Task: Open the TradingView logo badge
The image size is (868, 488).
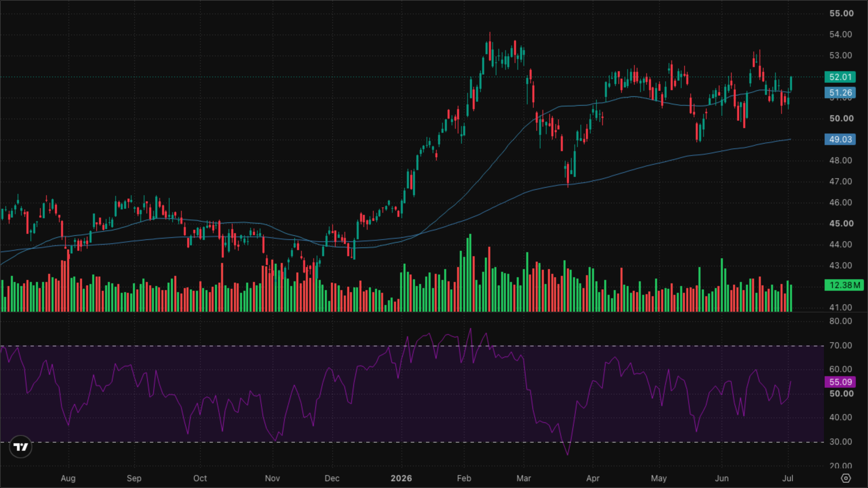Action: tap(21, 447)
